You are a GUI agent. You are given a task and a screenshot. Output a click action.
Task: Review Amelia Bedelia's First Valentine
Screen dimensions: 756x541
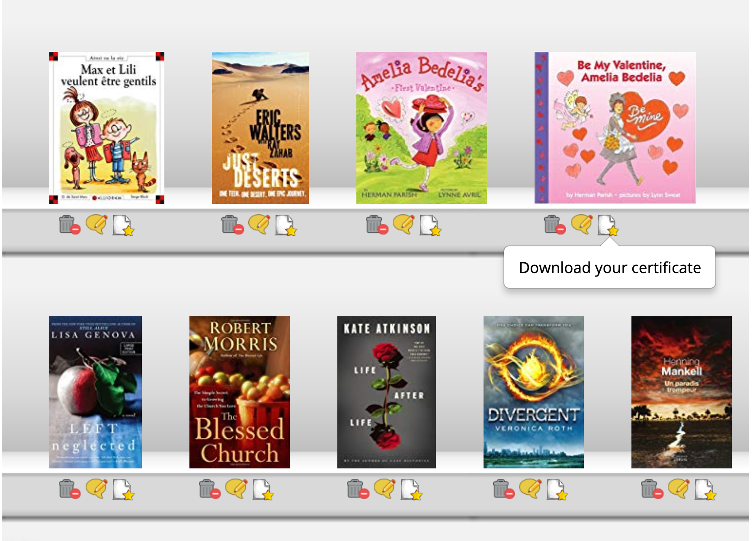coord(404,224)
